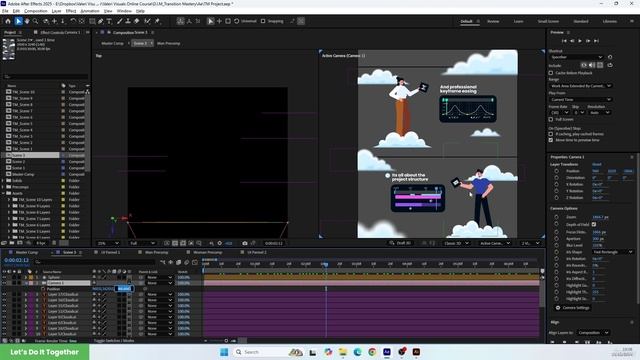Step one frame forward in Preview

[x=588, y=41]
